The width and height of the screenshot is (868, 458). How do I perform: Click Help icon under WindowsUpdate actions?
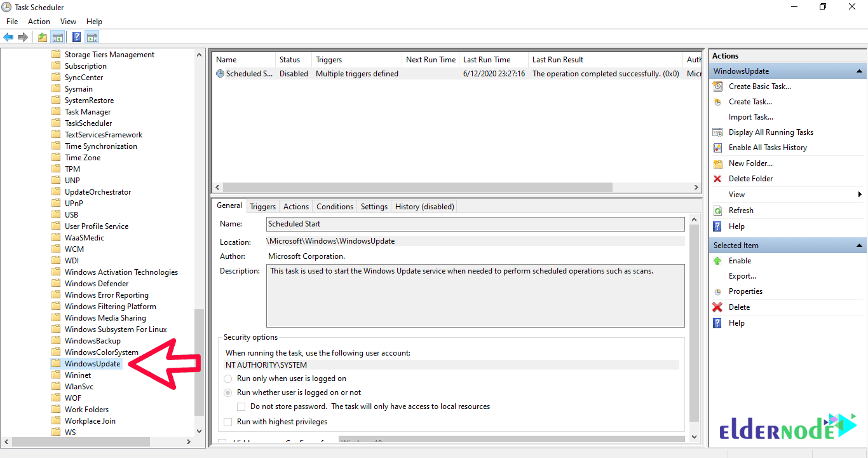717,226
